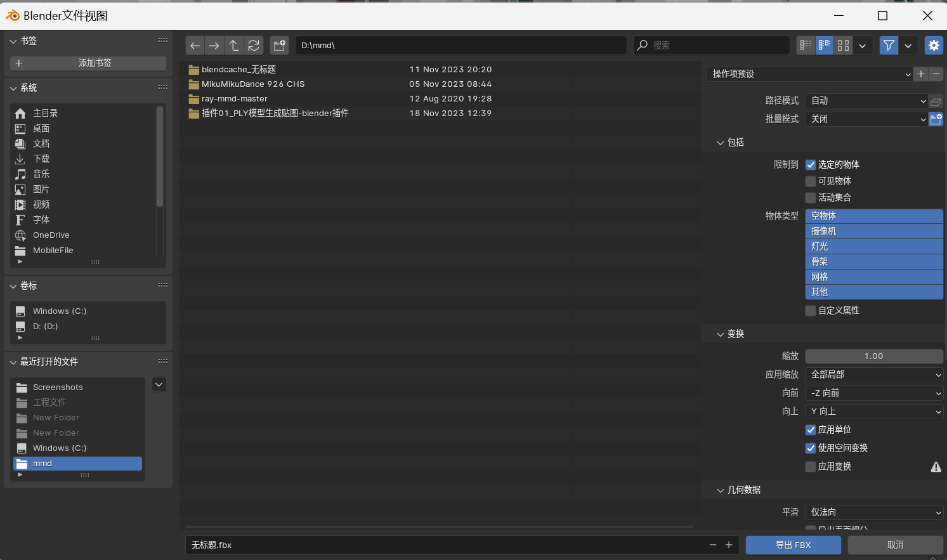Refresh the file list
The height and width of the screenshot is (560, 947).
(254, 46)
